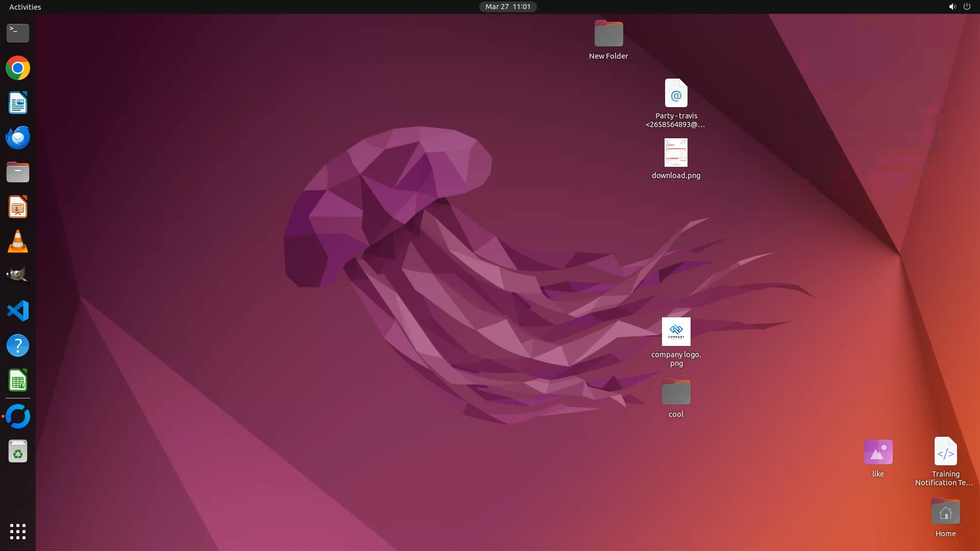The image size is (980, 551).
Task: Open LibreOffice Writer in the dock
Action: 18,103
